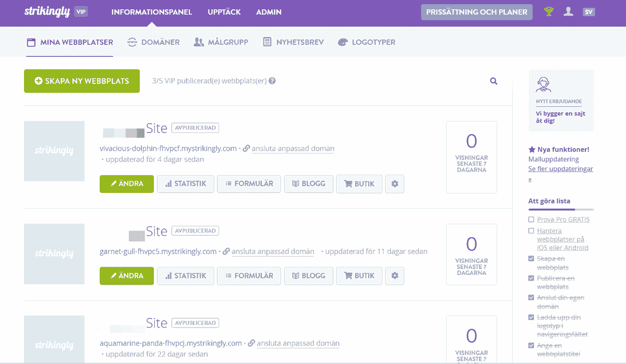Switch to Målgrupp tab
Viewport: 626px width, 364px height.
point(221,42)
